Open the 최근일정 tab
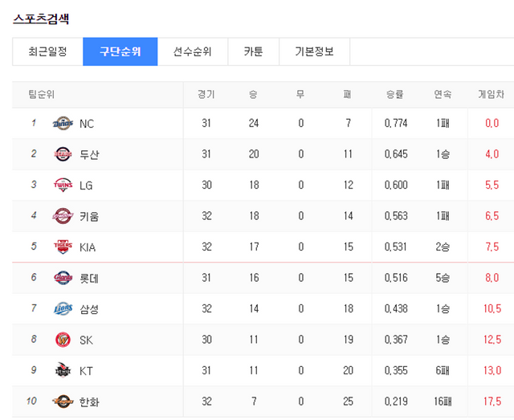 [47, 52]
